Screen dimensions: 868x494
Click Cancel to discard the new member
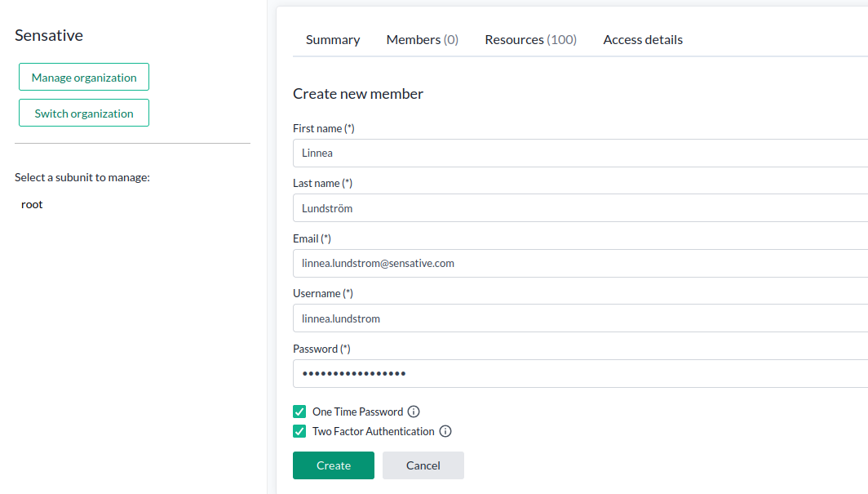(423, 465)
